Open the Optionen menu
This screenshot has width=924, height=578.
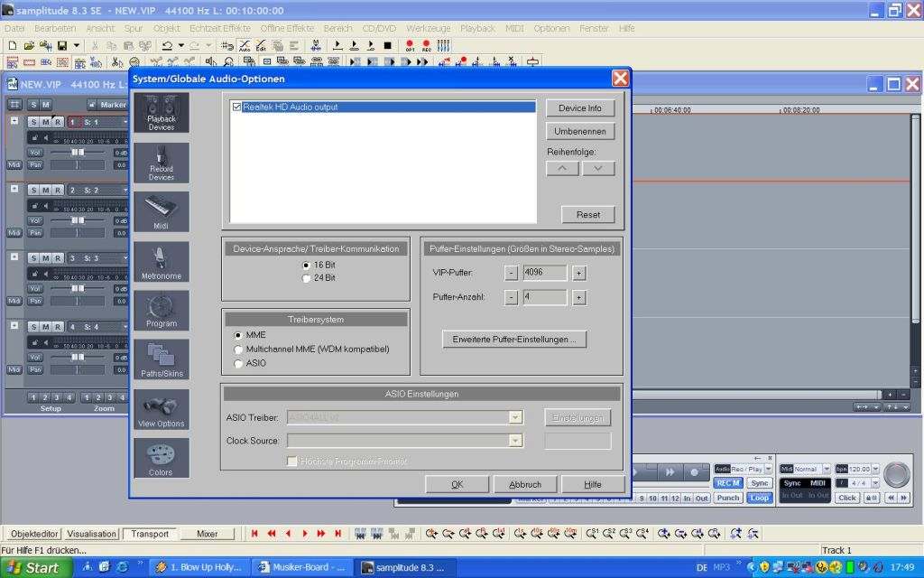(x=551, y=28)
